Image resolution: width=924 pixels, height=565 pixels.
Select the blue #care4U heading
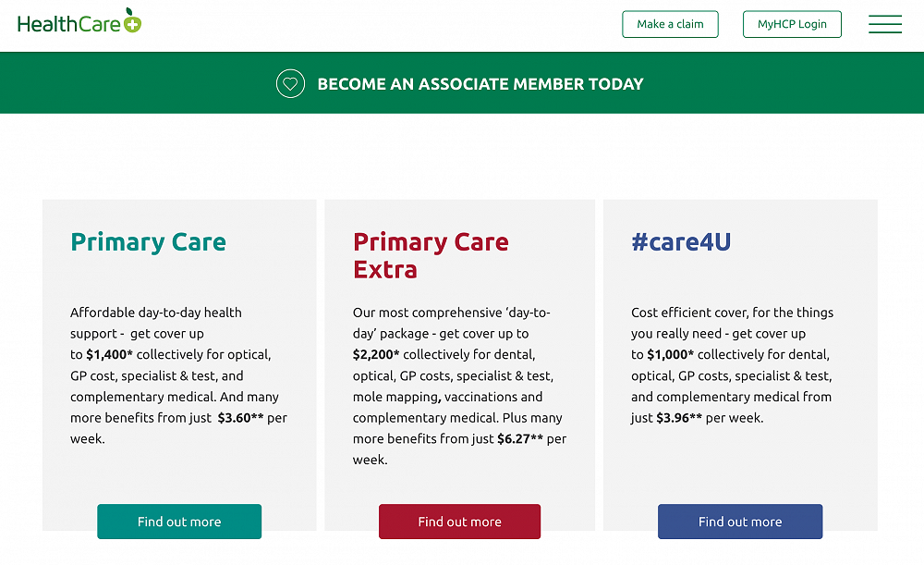pyautogui.click(x=681, y=242)
